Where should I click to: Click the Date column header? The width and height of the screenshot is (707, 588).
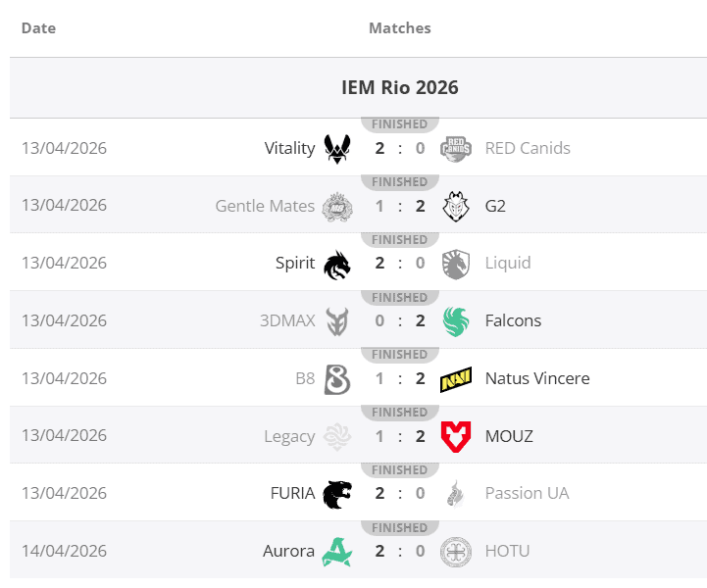coord(38,28)
